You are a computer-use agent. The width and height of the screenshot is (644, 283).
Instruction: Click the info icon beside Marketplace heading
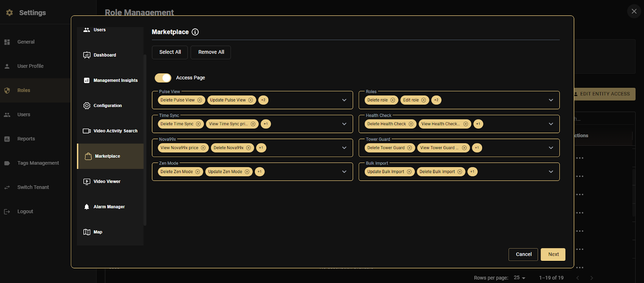[195, 32]
